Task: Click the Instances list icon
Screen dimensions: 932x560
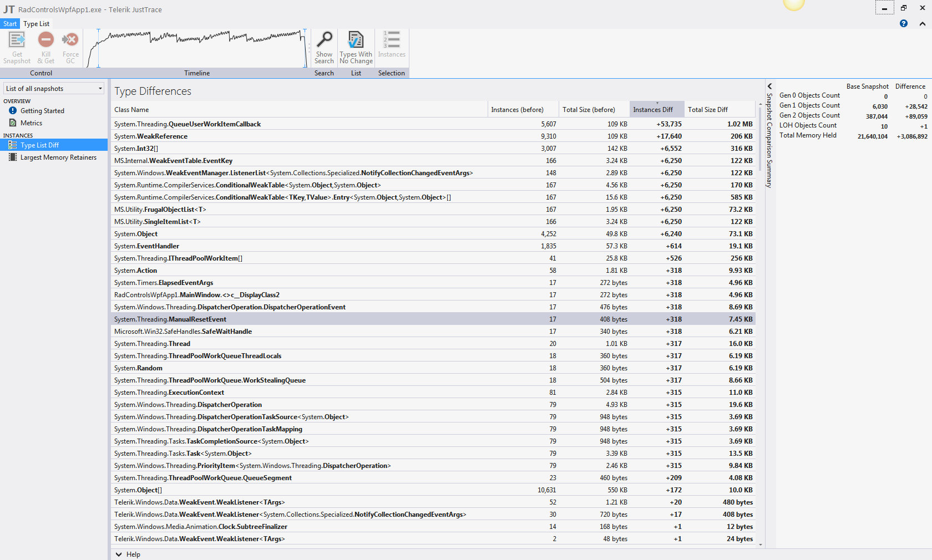Action: 392,39
